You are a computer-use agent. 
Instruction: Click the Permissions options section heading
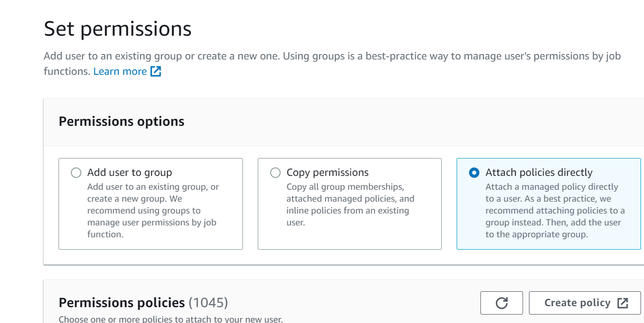[121, 121]
